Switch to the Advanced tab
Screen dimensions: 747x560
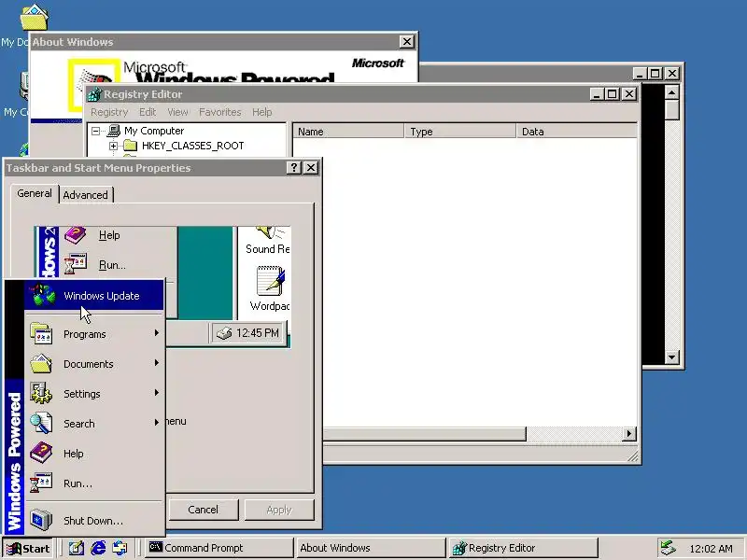tap(86, 195)
